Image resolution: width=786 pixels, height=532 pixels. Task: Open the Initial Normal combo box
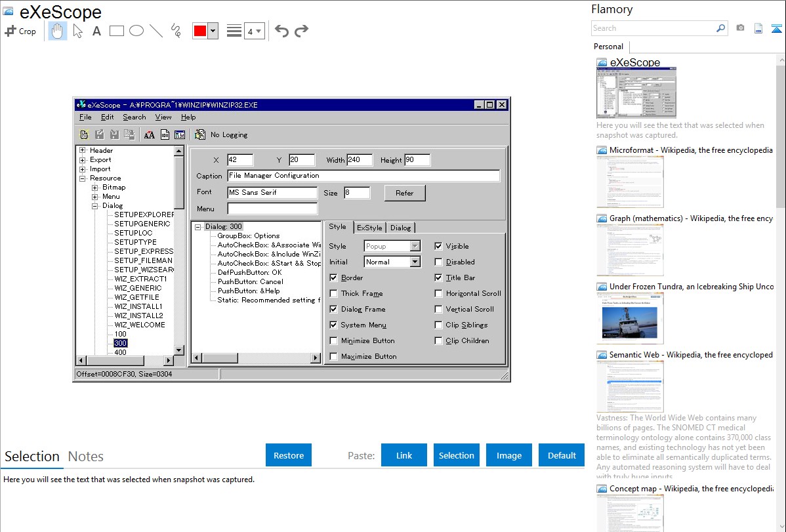[x=392, y=262]
